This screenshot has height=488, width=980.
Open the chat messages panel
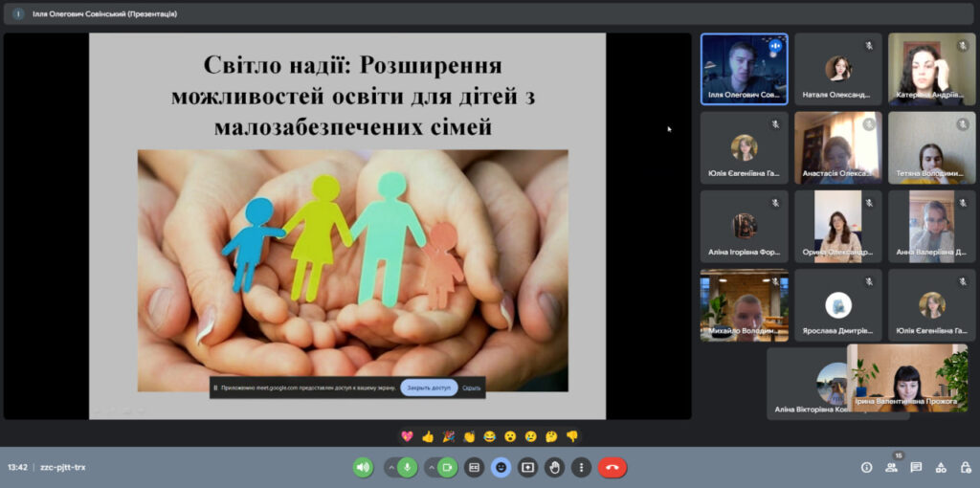click(x=916, y=468)
